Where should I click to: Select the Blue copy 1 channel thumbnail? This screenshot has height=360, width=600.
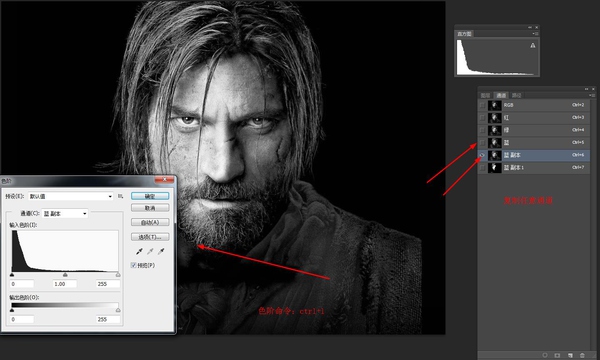point(495,168)
